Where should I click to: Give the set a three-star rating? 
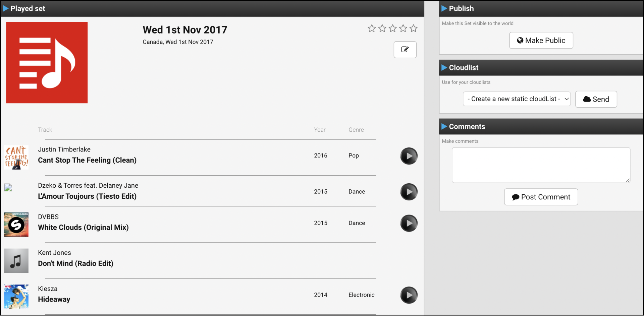coord(392,28)
